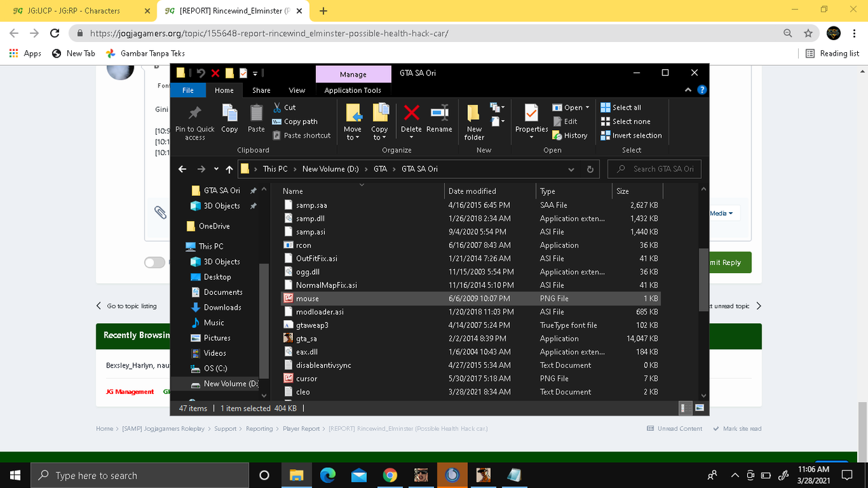Open the Chrome three-dot menu

[x=856, y=33]
